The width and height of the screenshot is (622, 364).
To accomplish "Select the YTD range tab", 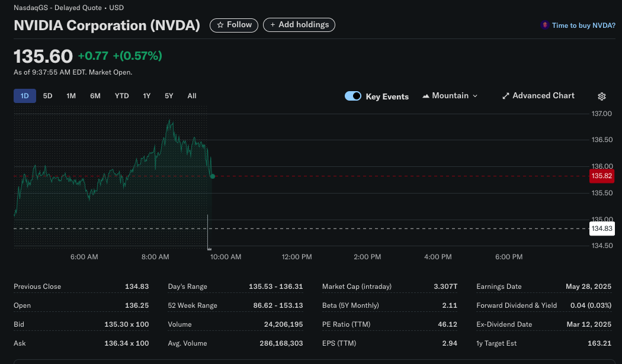I will coord(122,96).
